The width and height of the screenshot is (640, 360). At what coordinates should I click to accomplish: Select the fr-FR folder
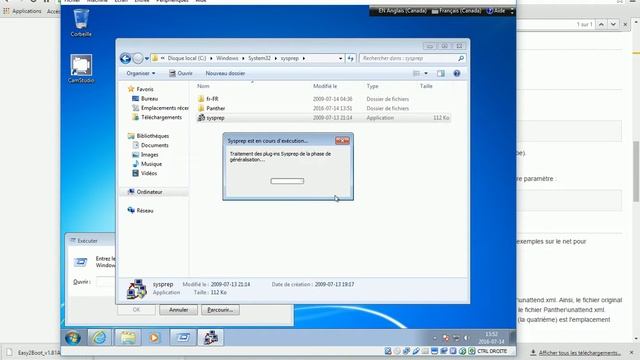tap(212, 99)
